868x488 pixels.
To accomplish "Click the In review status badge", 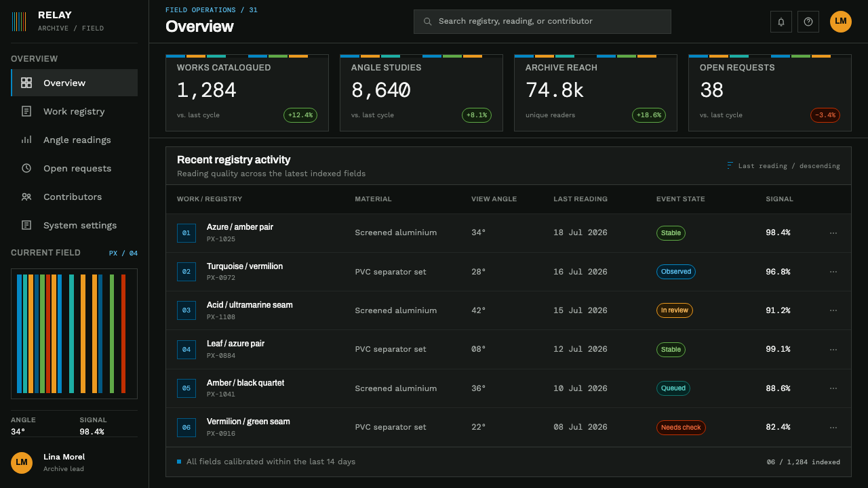I will 675,310.
